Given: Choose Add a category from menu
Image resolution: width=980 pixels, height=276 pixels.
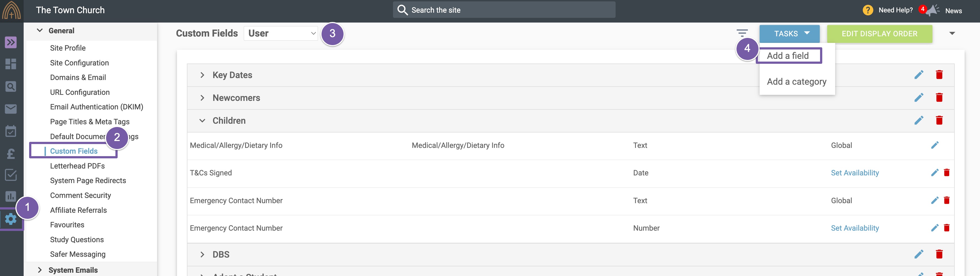Looking at the screenshot, I should [796, 81].
